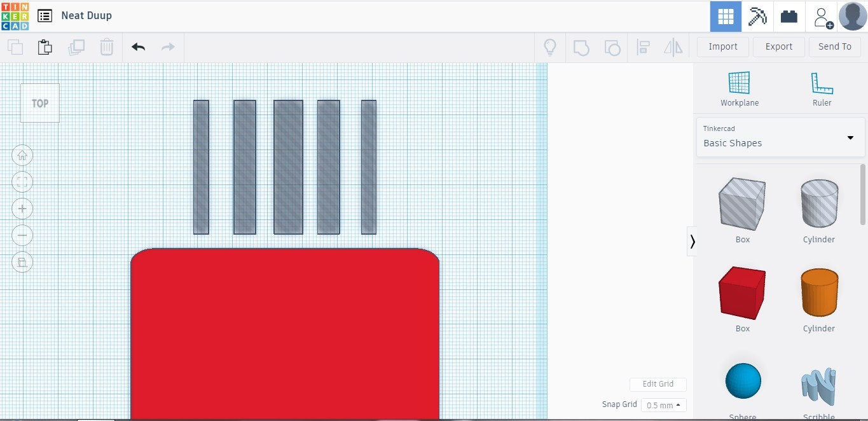Viewport: 868px width, 421px height.
Task: Click the Ungroup shapes icon
Action: coord(612,47)
